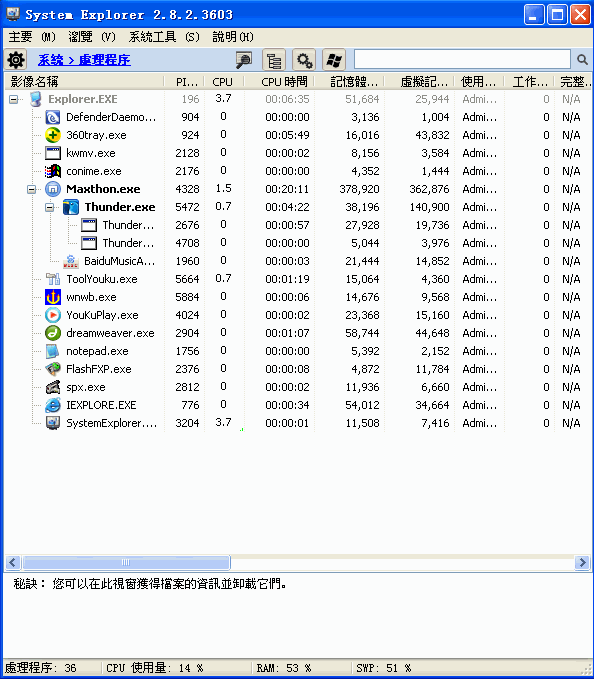Sort by the 工作... column header

pyautogui.click(x=530, y=81)
